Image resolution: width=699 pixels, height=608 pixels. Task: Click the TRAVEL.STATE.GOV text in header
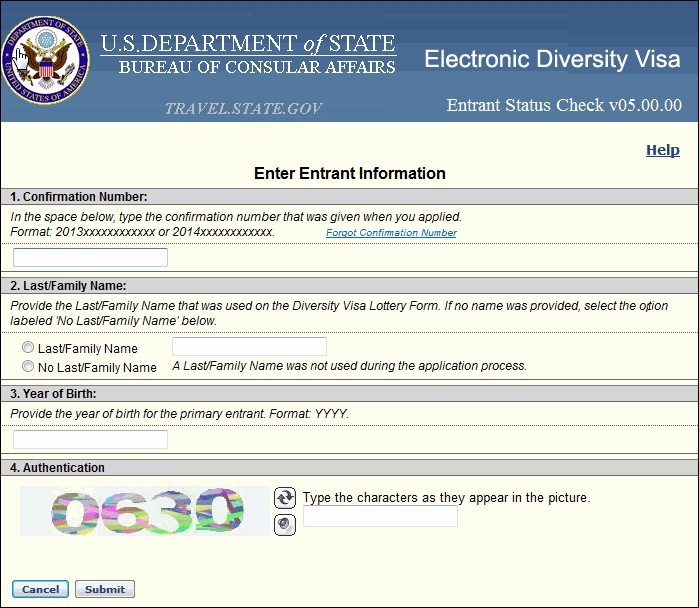[243, 108]
